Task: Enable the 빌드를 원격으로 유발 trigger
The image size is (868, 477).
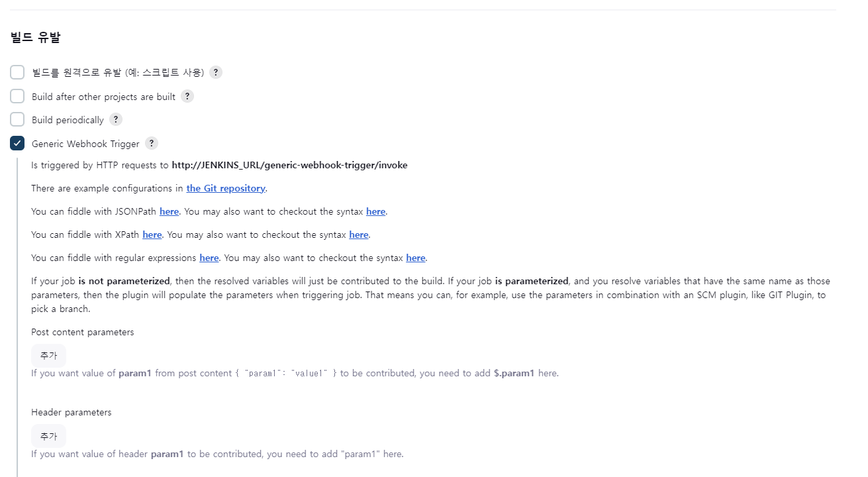Action: [17, 72]
